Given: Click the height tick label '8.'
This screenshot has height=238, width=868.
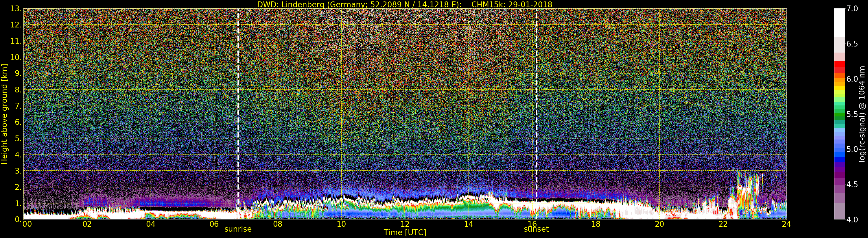Looking at the screenshot, I should tap(18, 90).
